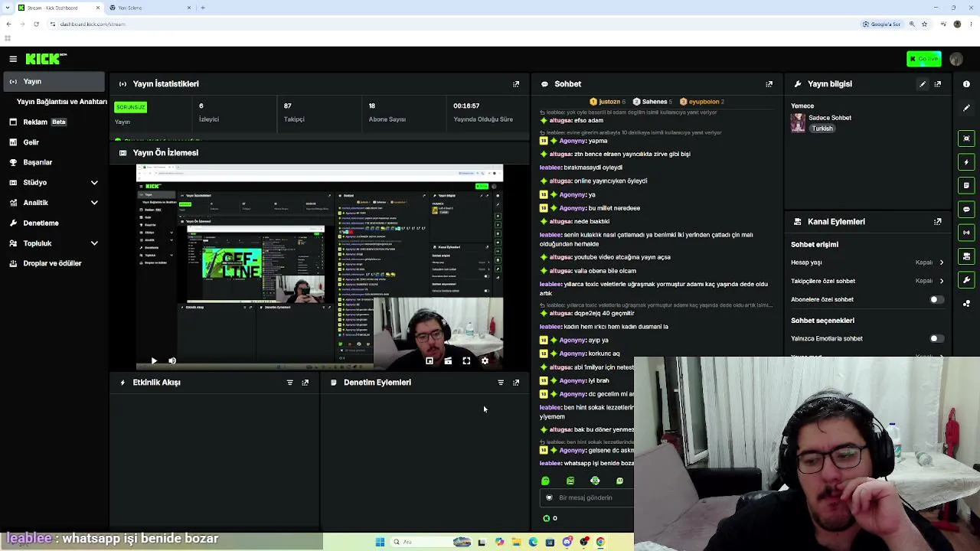This screenshot has width=980, height=551.
Task: Reload the browser page
Action: 36,24
